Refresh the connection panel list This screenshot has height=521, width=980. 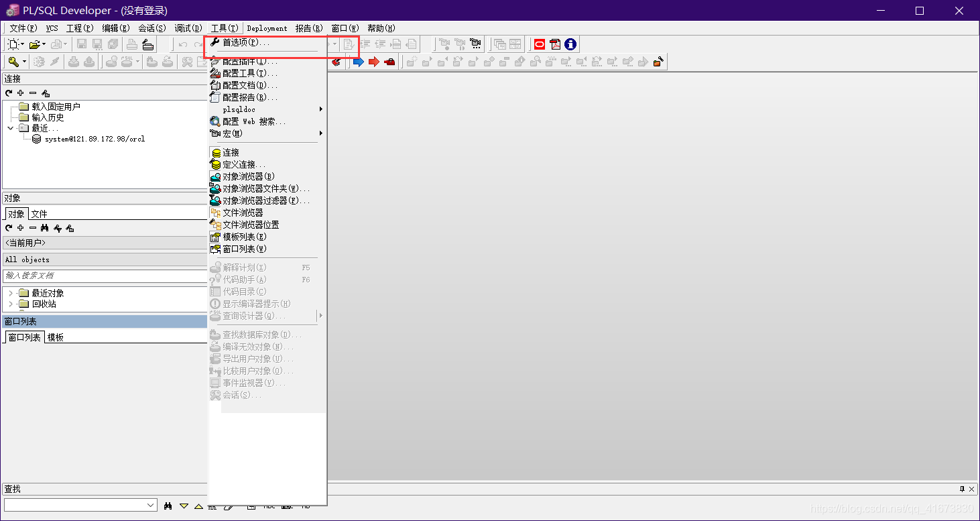9,93
